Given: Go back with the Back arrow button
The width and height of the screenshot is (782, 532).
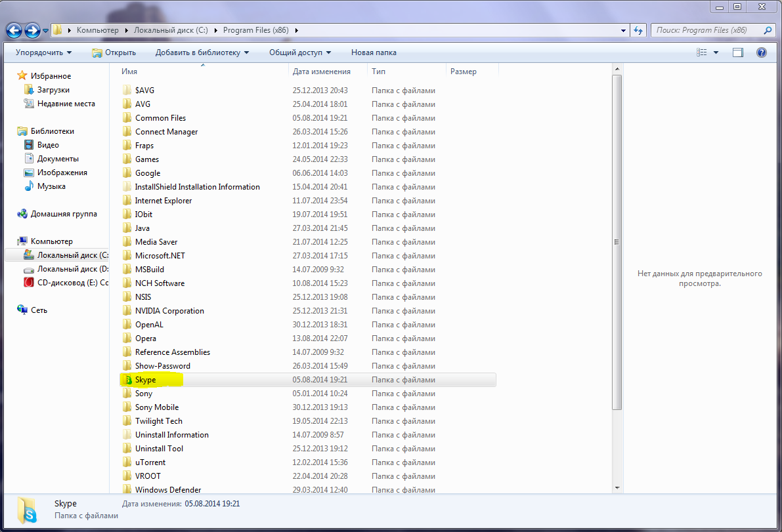Looking at the screenshot, I should [x=14, y=30].
